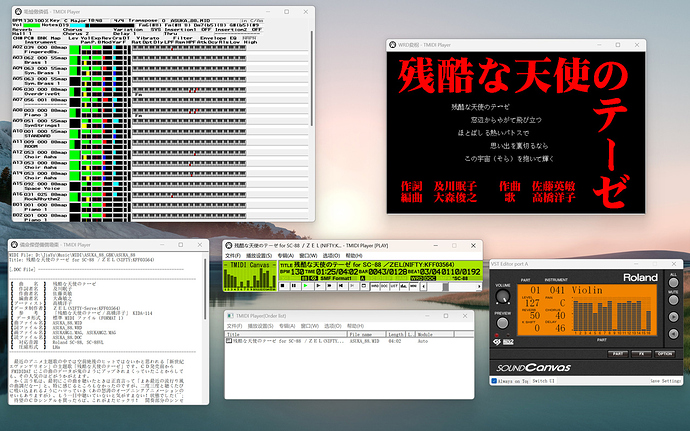Click the ALL round button on Sound Canvas
690x431 pixels.
[x=673, y=283]
